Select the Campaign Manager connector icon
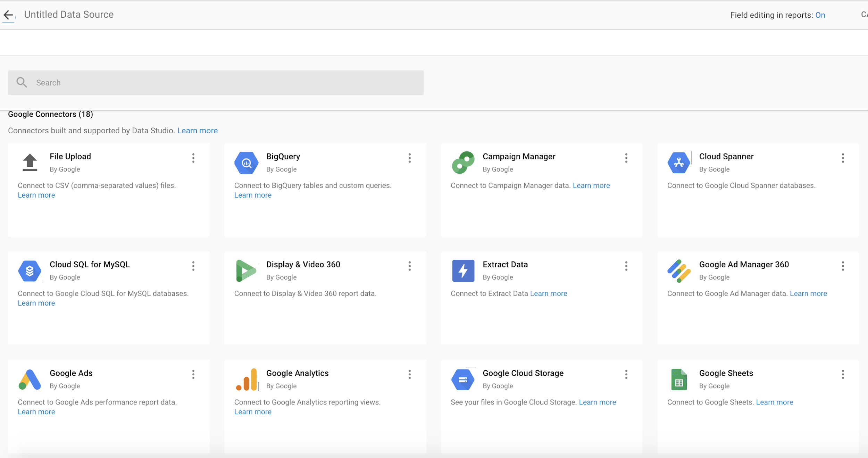Viewport: 868px width, 458px height. (463, 163)
